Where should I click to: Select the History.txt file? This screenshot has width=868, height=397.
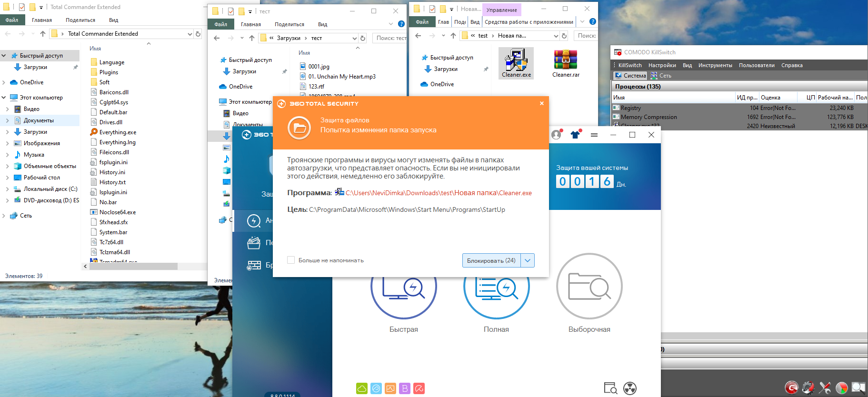pos(112,182)
